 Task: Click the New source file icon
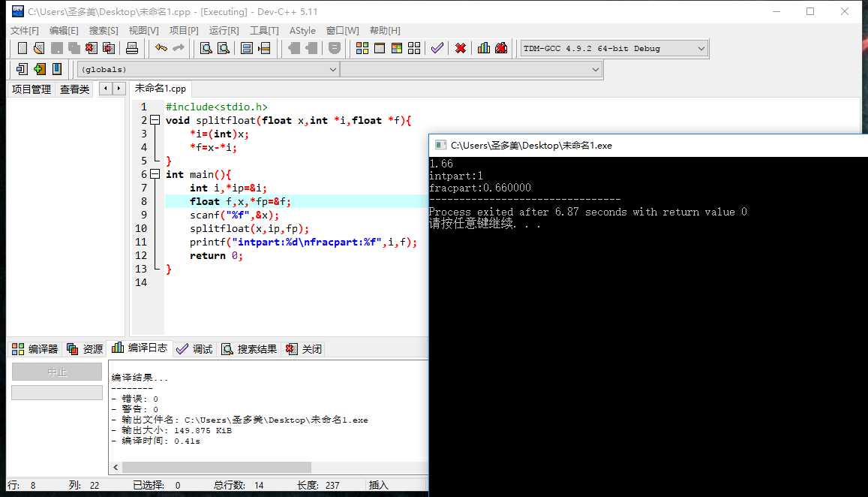[23, 48]
